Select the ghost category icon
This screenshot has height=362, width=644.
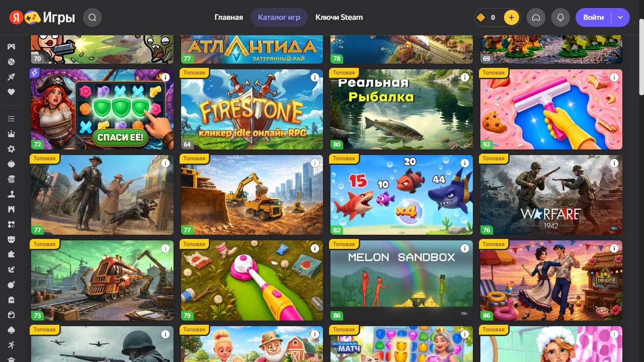click(11, 300)
